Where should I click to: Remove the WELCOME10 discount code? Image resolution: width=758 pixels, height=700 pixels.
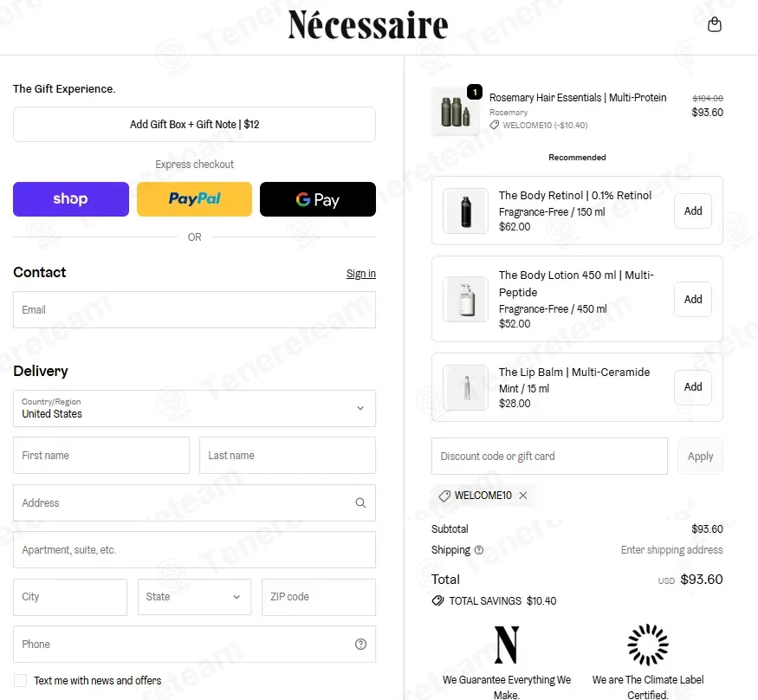(523, 496)
